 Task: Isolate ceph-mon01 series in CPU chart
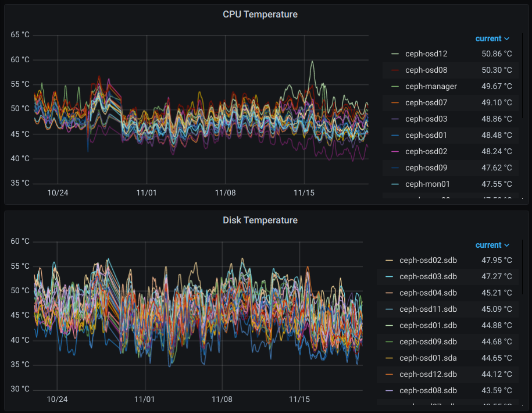[x=427, y=184]
